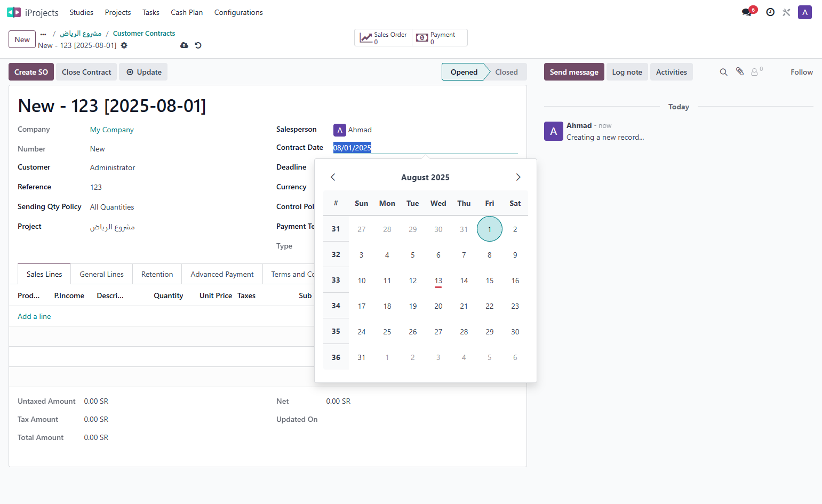The height and width of the screenshot is (504, 822).
Task: Open the debug tools wrench icon
Action: [786, 12]
